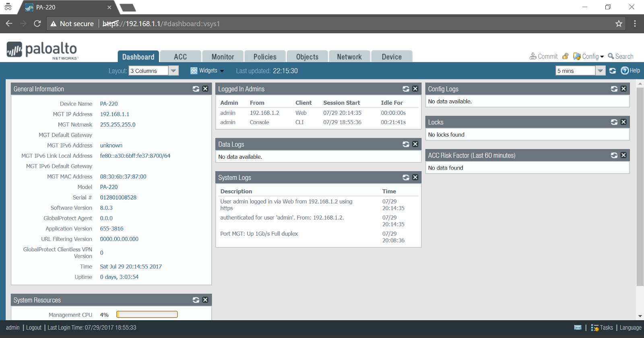The width and height of the screenshot is (644, 338).
Task: Select the Console admin session row
Action: pyautogui.click(x=318, y=122)
